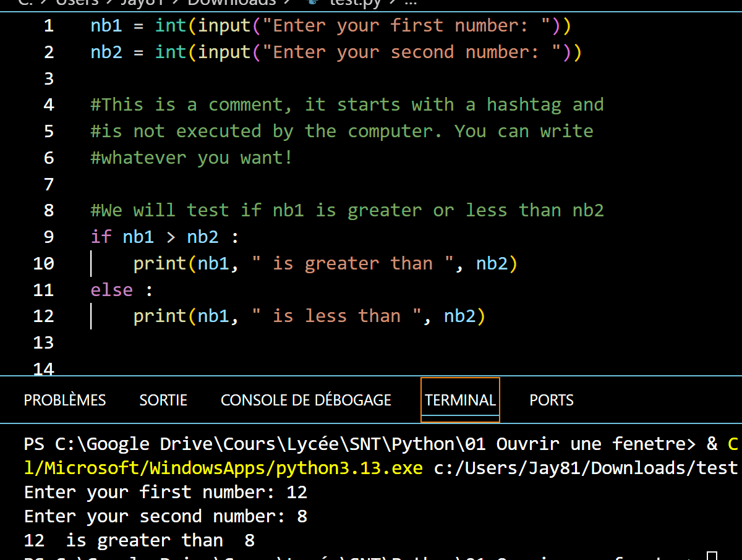This screenshot has height=560, width=742.
Task: Click terminal line "Enter your second number: 8"
Action: point(165,516)
